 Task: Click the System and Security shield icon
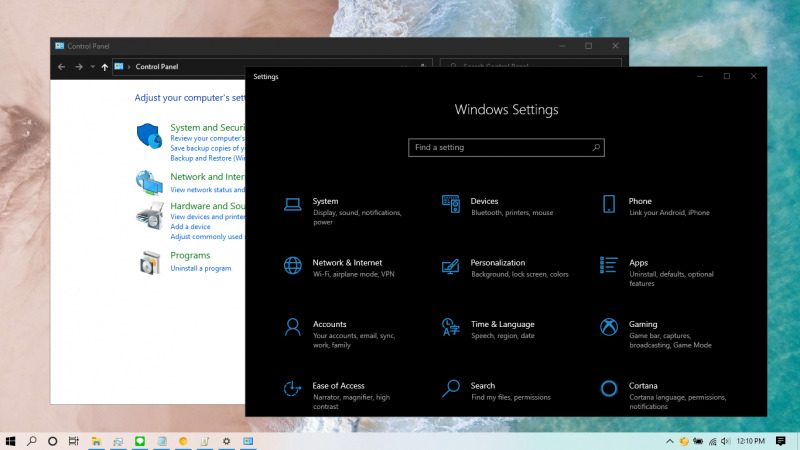tap(149, 136)
